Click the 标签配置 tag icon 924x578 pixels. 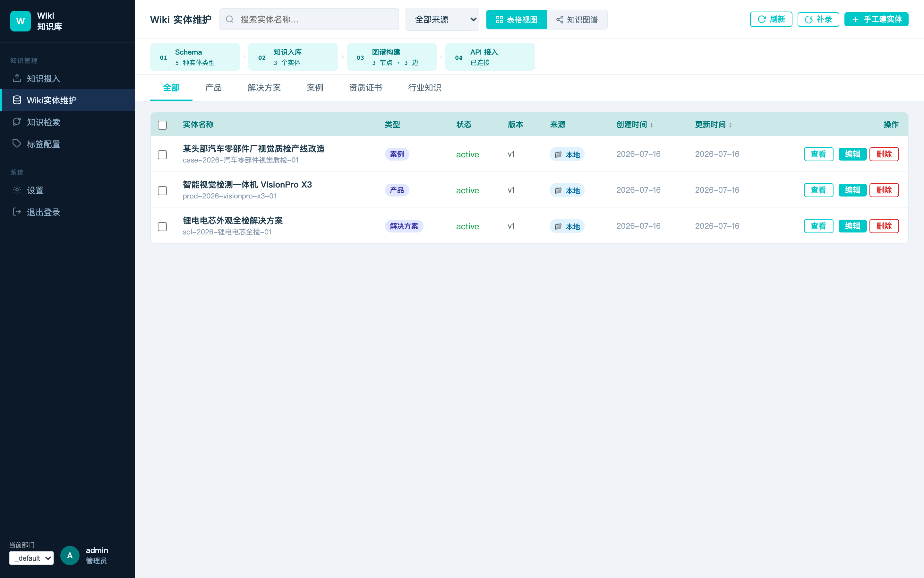[x=17, y=144]
